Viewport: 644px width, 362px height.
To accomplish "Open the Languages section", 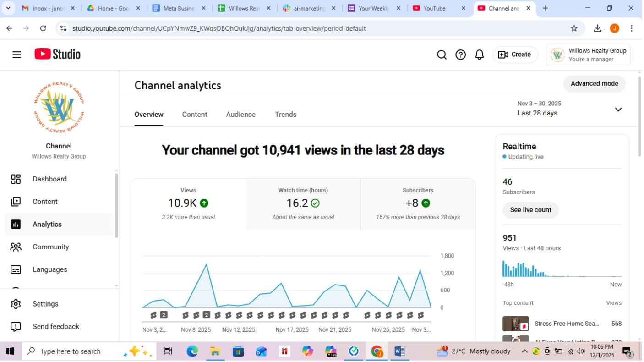I will 49,269.
